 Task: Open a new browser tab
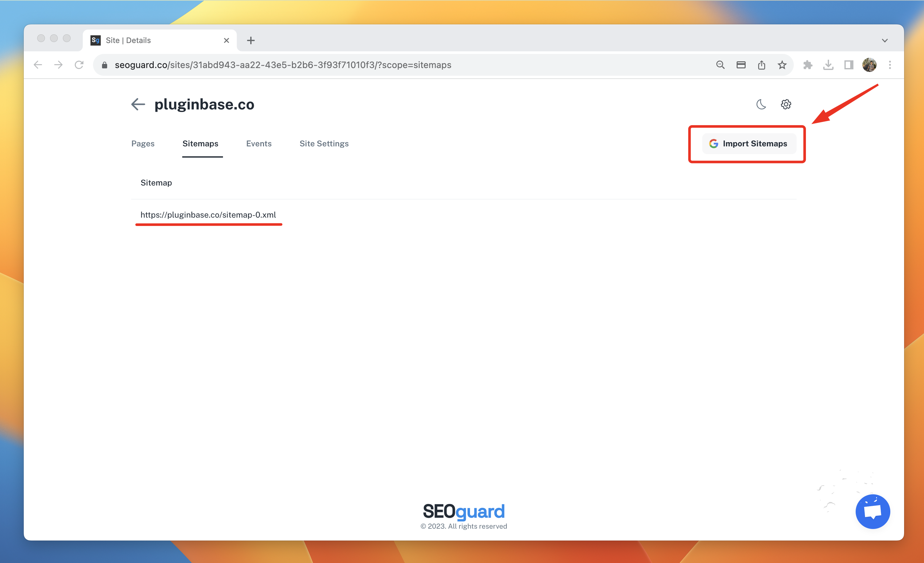coord(251,40)
